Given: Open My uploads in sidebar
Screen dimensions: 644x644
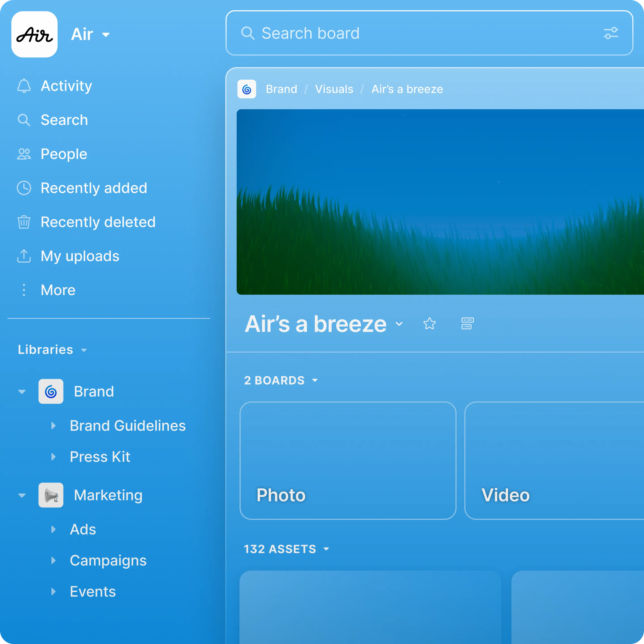Looking at the screenshot, I should pos(79,256).
